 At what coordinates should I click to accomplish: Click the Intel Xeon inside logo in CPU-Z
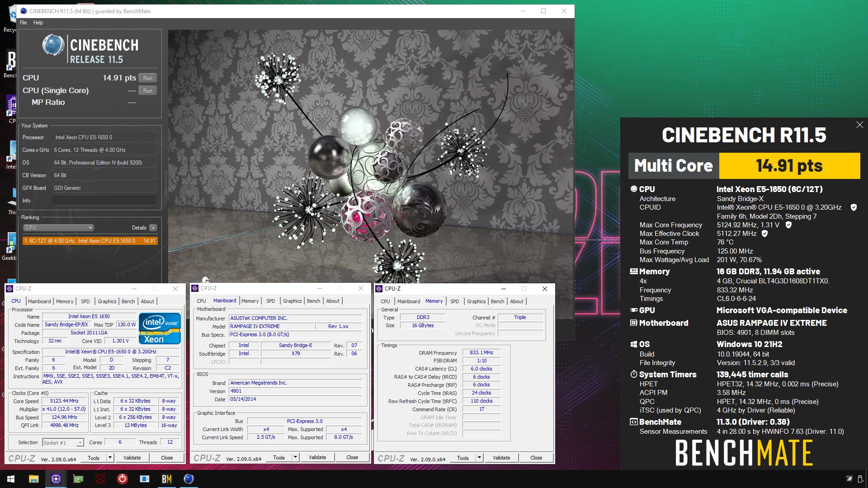pos(160,328)
